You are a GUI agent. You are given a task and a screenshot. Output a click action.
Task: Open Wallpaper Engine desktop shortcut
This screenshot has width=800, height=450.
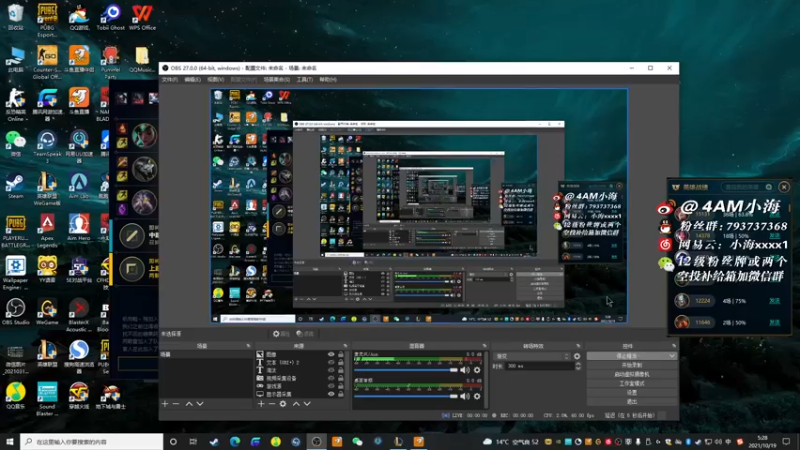click(x=15, y=273)
